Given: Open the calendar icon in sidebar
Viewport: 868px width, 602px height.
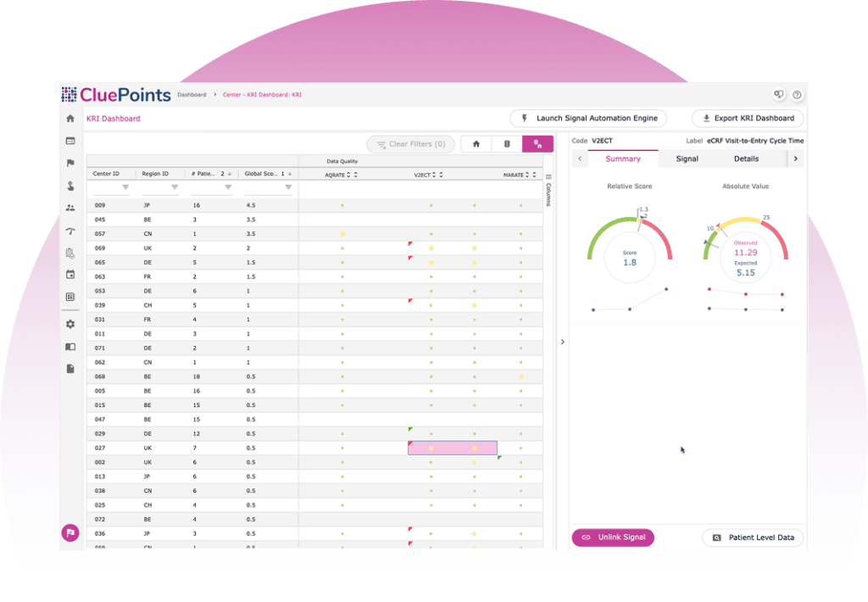Looking at the screenshot, I should point(70,275).
